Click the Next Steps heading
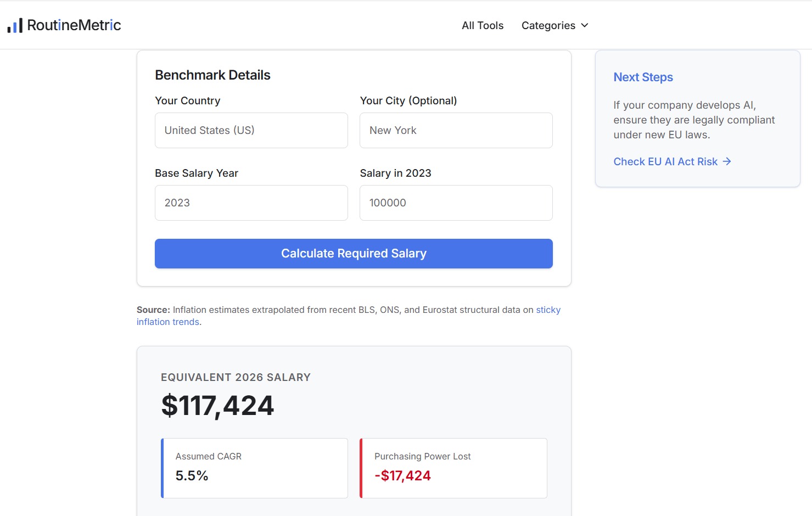 (643, 77)
